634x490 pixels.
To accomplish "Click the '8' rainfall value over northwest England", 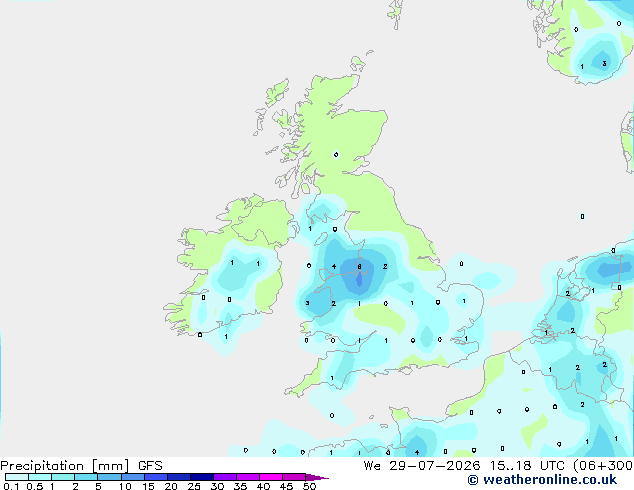I will click(x=359, y=266).
